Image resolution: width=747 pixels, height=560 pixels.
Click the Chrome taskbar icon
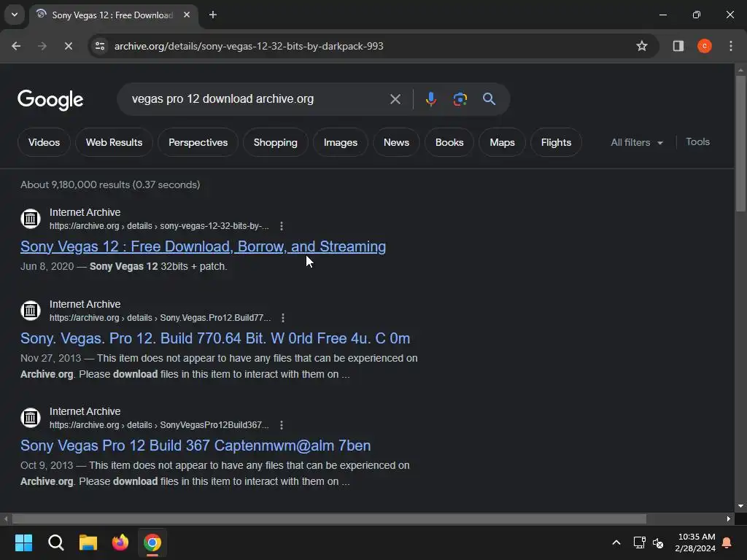(x=152, y=542)
